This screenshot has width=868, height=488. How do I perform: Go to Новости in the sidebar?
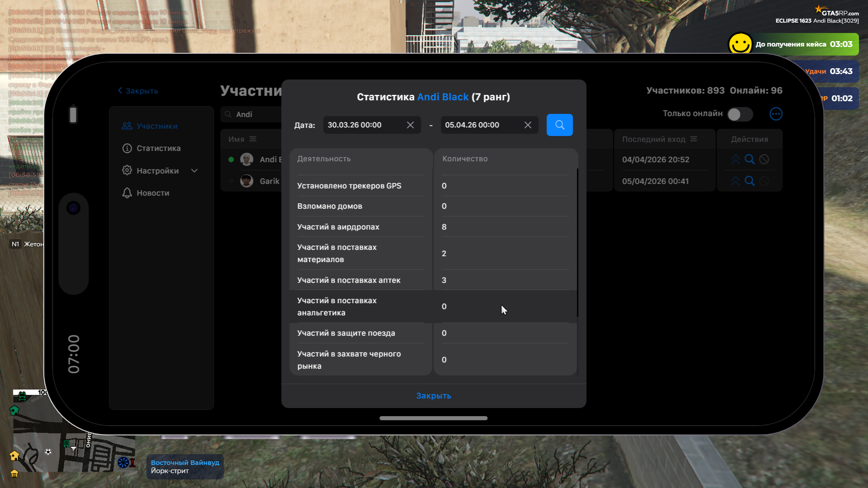pyautogui.click(x=152, y=193)
